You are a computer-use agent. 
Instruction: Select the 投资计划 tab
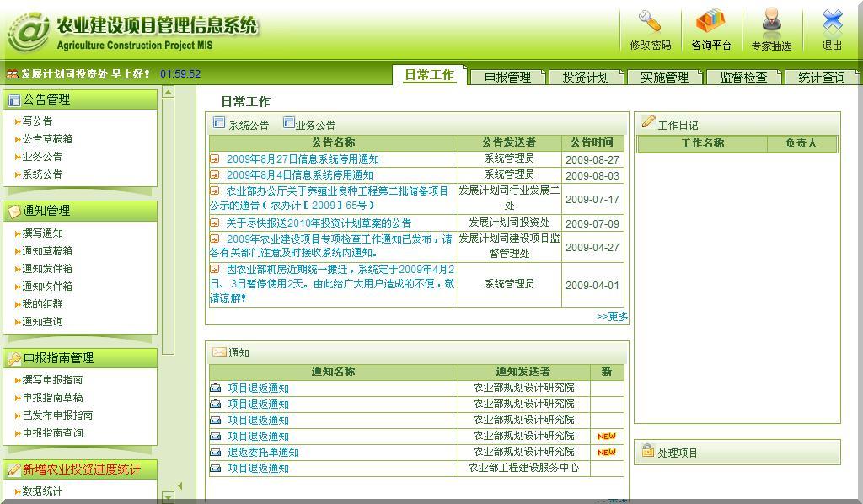585,77
